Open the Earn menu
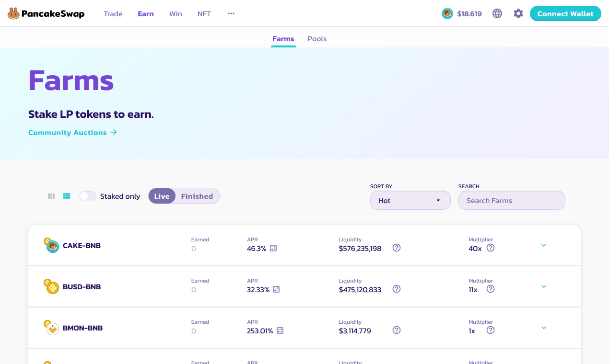609x364 pixels. pos(146,13)
